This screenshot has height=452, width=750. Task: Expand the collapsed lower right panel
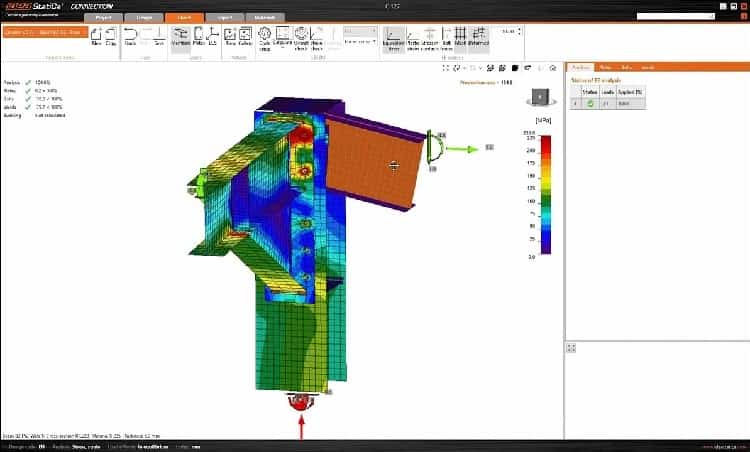[x=571, y=348]
